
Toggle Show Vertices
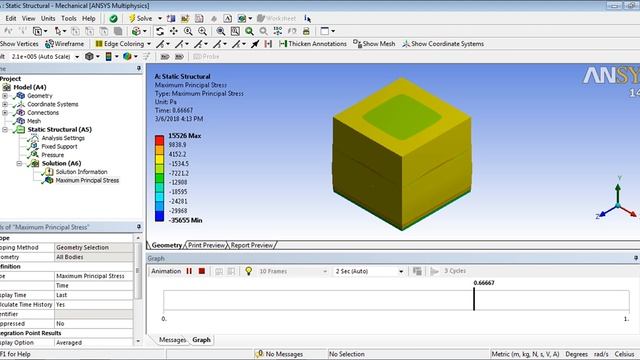19,44
